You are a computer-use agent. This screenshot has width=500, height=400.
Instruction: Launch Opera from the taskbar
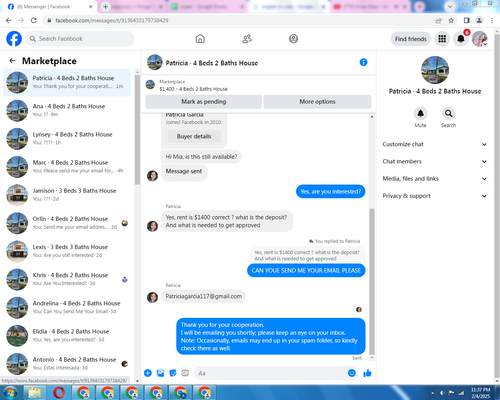59,393
